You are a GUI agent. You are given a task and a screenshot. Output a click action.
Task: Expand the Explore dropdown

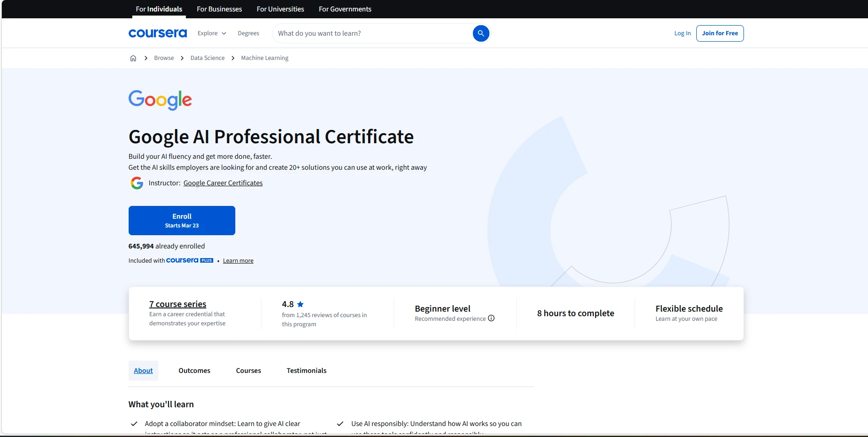click(x=212, y=33)
